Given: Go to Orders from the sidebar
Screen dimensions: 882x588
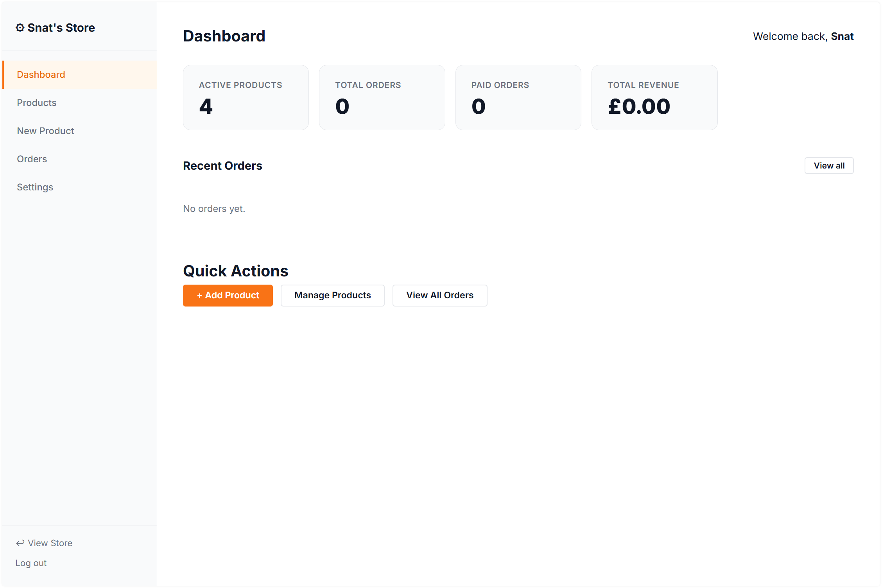Looking at the screenshot, I should 32,159.
